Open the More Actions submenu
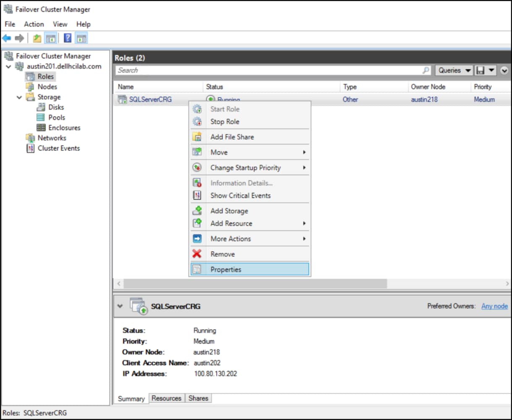The width and height of the screenshot is (512, 420). (250, 239)
